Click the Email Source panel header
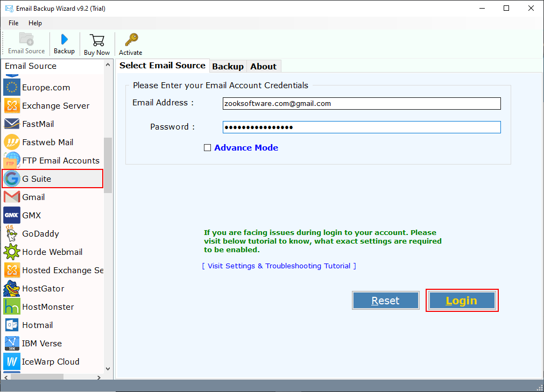Viewport: 544px width, 392px height. click(x=31, y=66)
